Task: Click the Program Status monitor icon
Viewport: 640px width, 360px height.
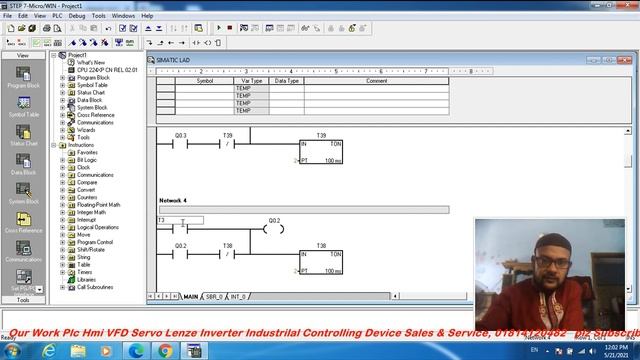Action: click(244, 28)
